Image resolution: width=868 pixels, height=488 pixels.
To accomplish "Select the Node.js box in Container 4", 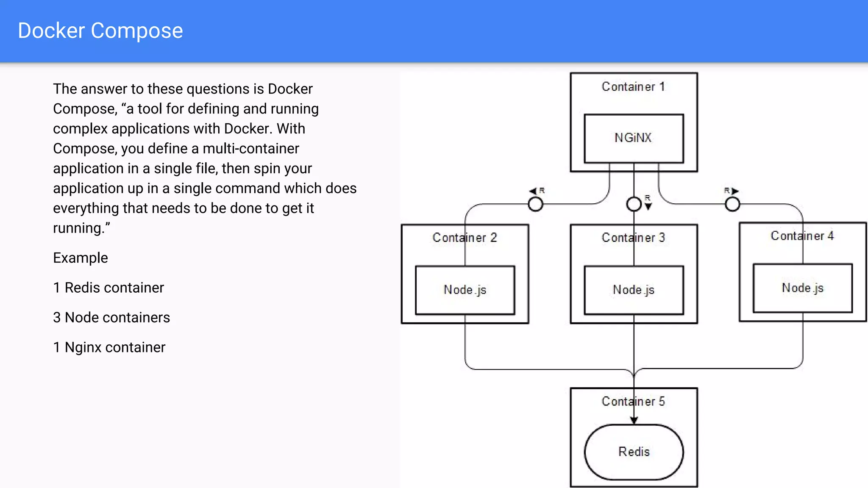I will (x=802, y=288).
